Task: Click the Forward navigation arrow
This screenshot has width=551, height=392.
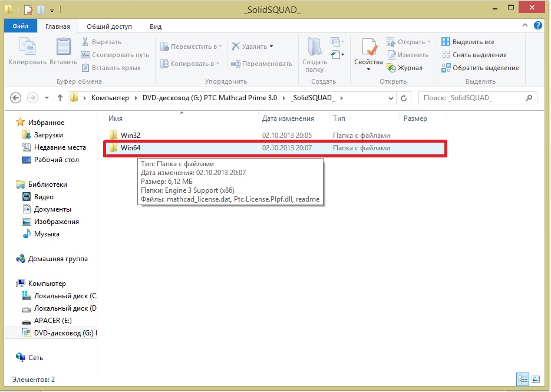Action: coord(32,98)
